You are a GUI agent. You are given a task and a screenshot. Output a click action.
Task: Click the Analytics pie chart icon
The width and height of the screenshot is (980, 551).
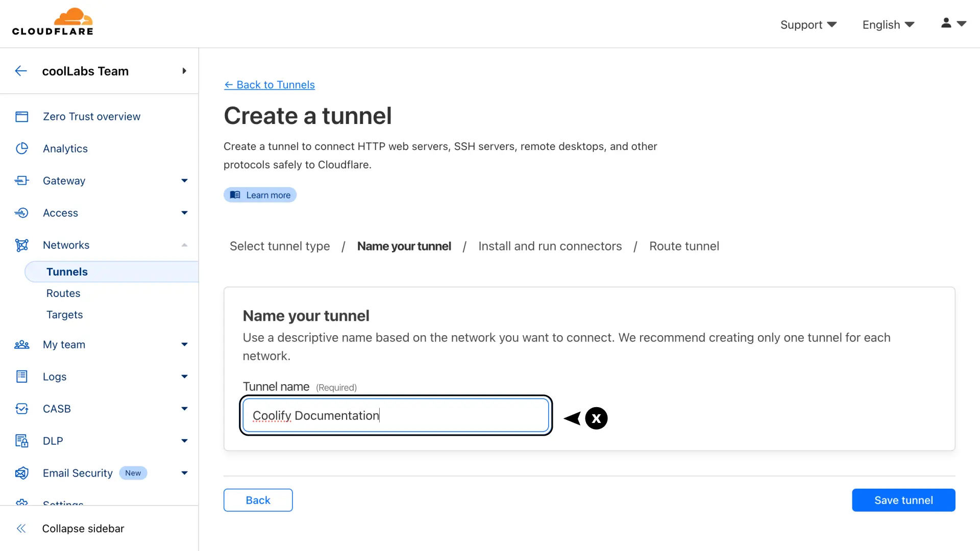(x=21, y=148)
